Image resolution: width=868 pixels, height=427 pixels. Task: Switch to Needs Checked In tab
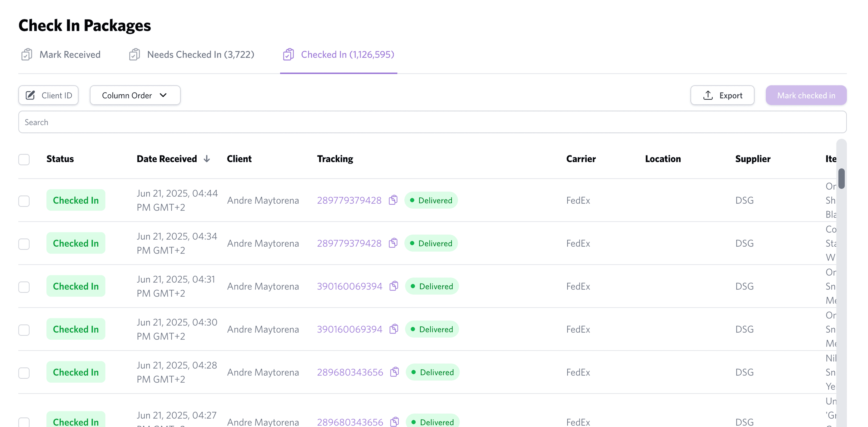pos(201,54)
